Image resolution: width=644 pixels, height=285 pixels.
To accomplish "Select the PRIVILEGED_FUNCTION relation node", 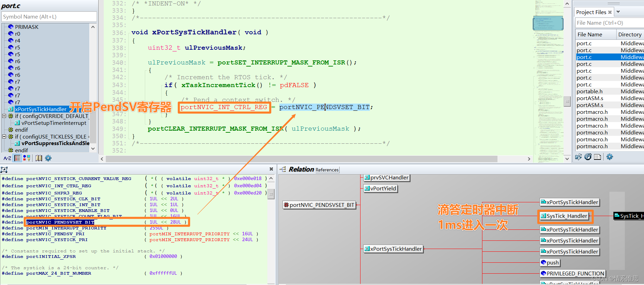I will pos(572,273).
